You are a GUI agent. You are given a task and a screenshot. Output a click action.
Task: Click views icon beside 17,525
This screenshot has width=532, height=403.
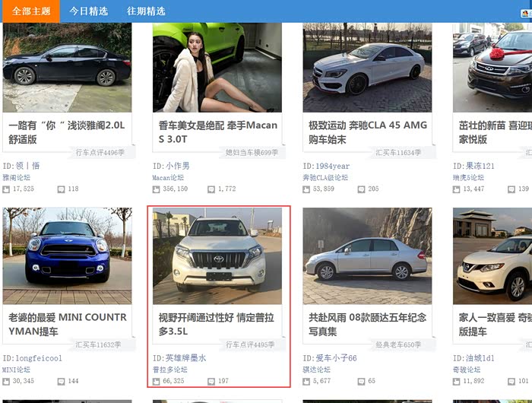pyautogui.click(x=6, y=189)
